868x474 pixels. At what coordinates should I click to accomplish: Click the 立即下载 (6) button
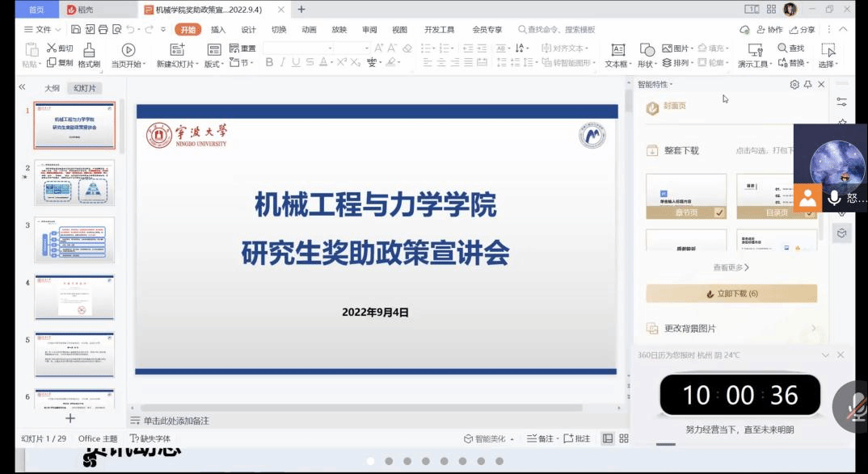pyautogui.click(x=731, y=294)
